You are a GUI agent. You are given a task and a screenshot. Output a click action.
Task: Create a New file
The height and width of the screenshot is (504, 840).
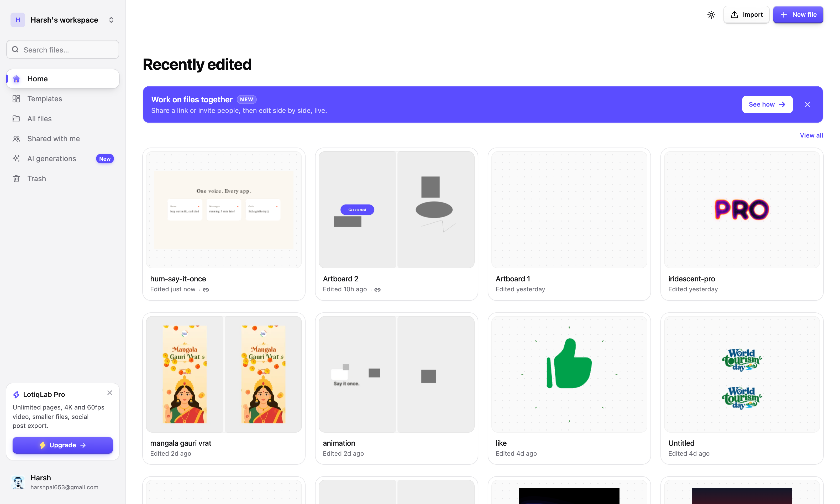[798, 15]
